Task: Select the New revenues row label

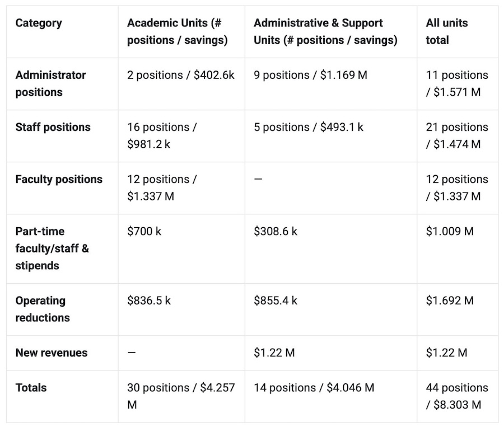Action: click(52, 353)
